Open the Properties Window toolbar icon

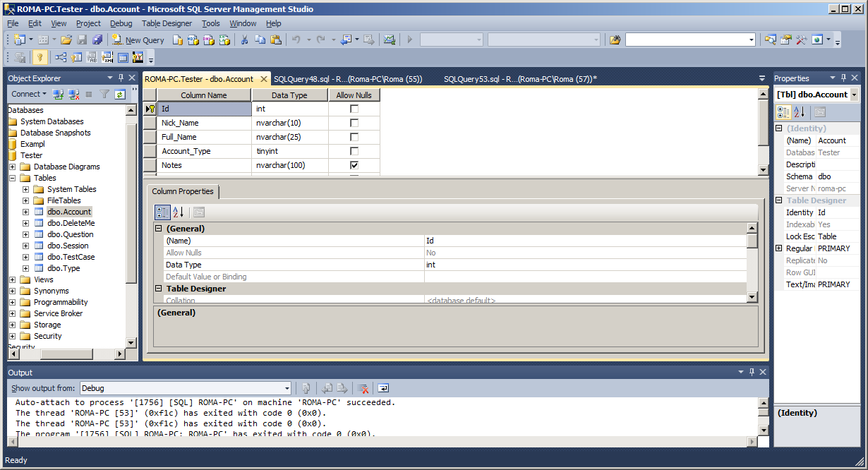[x=785, y=40]
